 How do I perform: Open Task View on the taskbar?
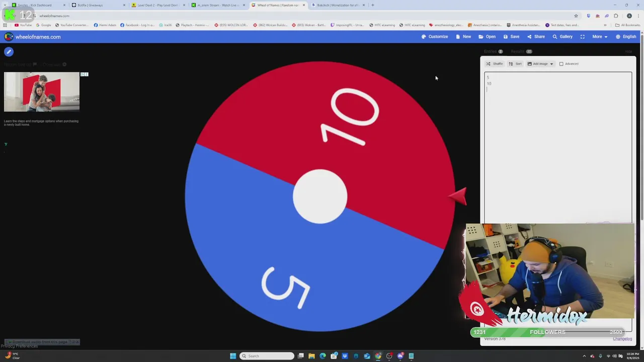click(x=300, y=356)
